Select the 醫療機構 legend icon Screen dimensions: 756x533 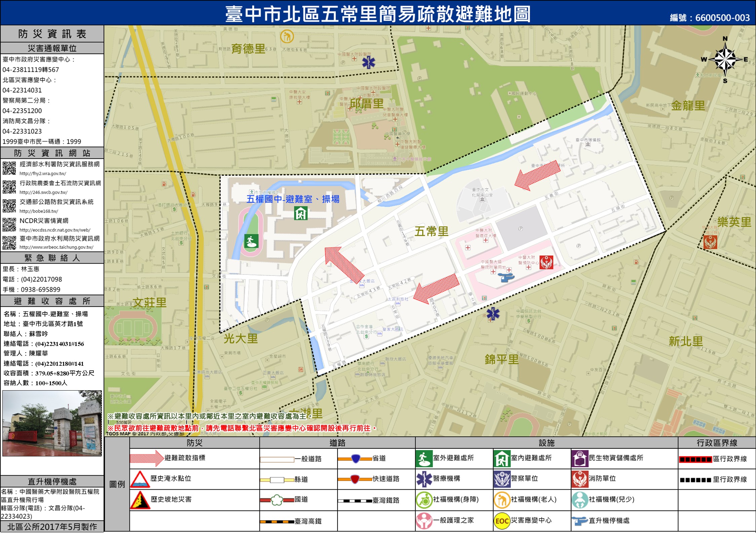[x=424, y=479]
